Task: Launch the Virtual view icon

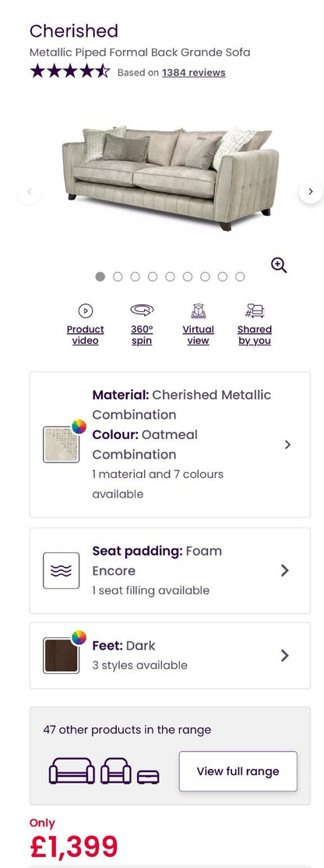Action: pyautogui.click(x=198, y=311)
